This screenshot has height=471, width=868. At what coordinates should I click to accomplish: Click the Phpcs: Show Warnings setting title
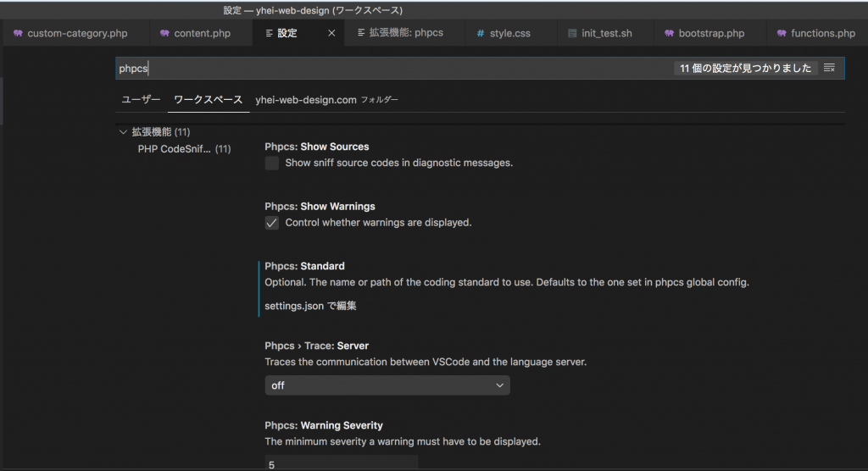(320, 207)
